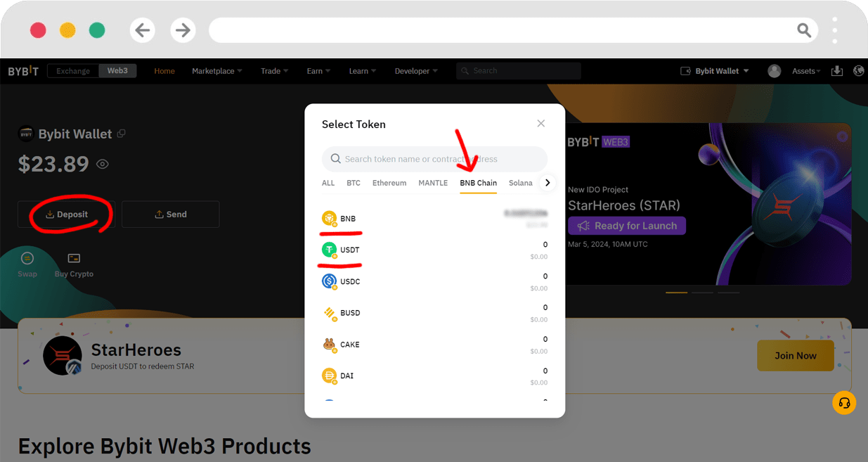868x462 pixels.
Task: Click the Swap icon
Action: pos(27,258)
